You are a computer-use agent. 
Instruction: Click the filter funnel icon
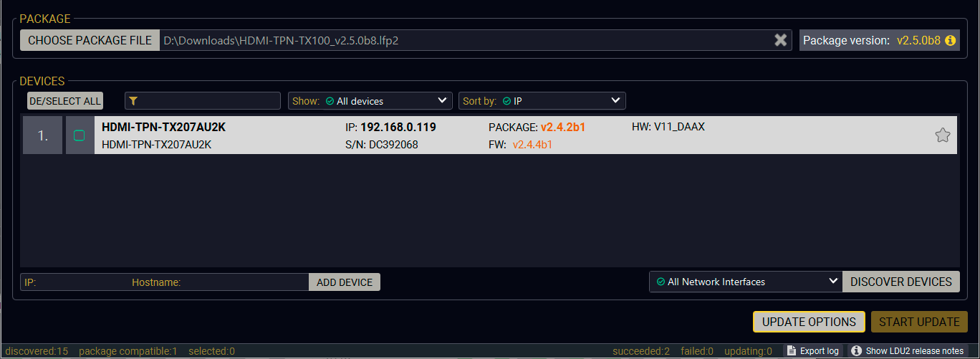pos(133,101)
